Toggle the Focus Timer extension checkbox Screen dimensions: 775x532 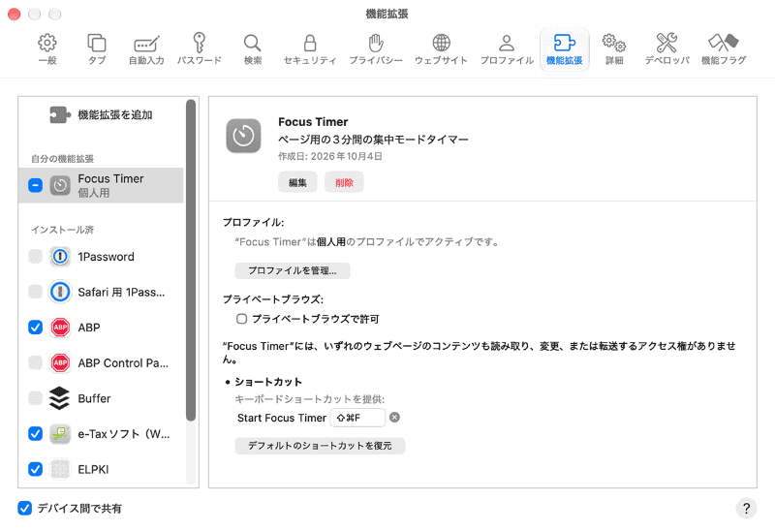pos(35,185)
